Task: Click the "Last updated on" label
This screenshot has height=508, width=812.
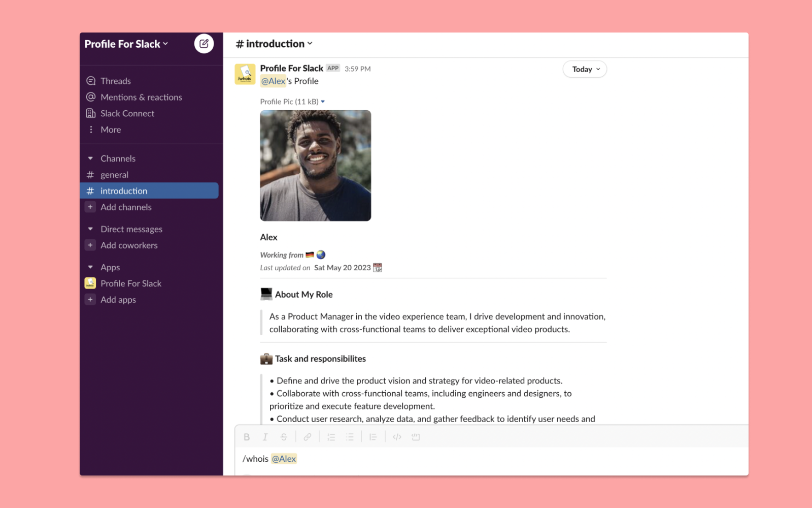Action: point(285,268)
